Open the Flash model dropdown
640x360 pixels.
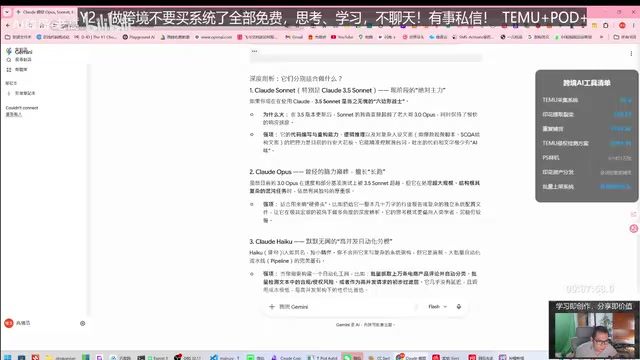click(437, 307)
